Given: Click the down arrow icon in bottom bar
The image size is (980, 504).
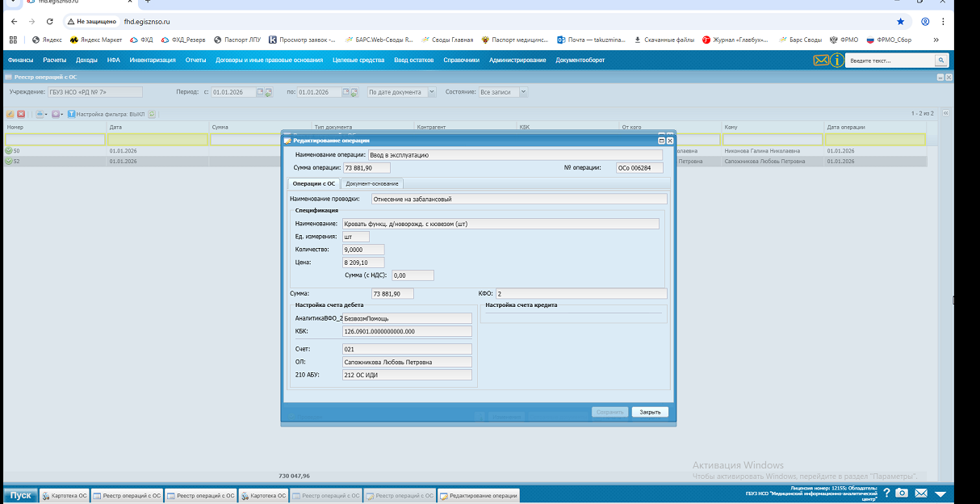Looking at the screenshot, I should point(940,493).
